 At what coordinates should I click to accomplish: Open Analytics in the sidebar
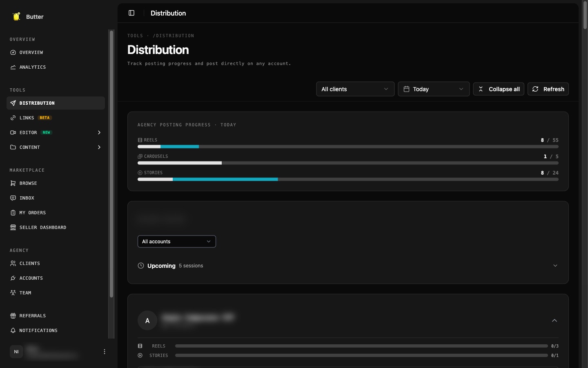click(x=56, y=67)
